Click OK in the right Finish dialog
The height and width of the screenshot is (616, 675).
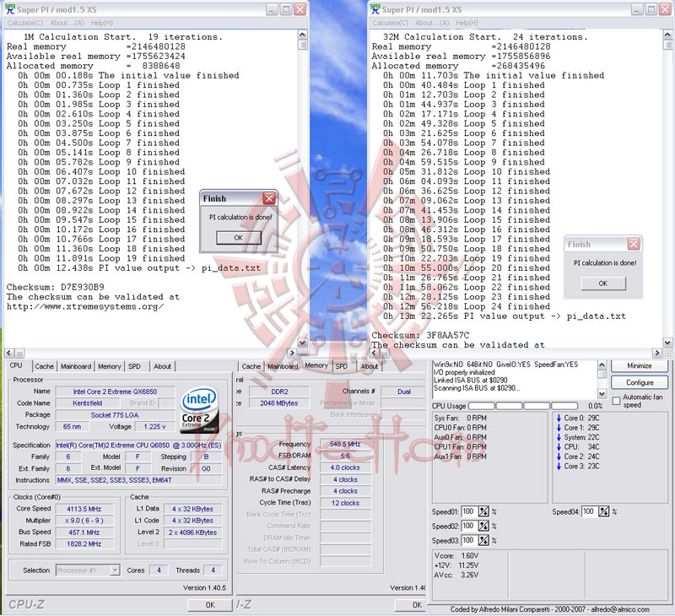click(603, 284)
